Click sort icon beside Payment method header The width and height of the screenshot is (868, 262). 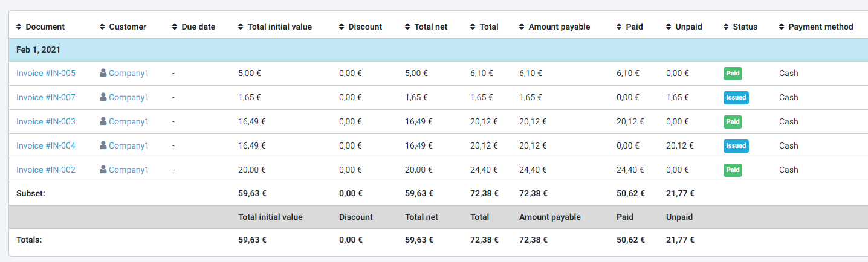(x=782, y=27)
